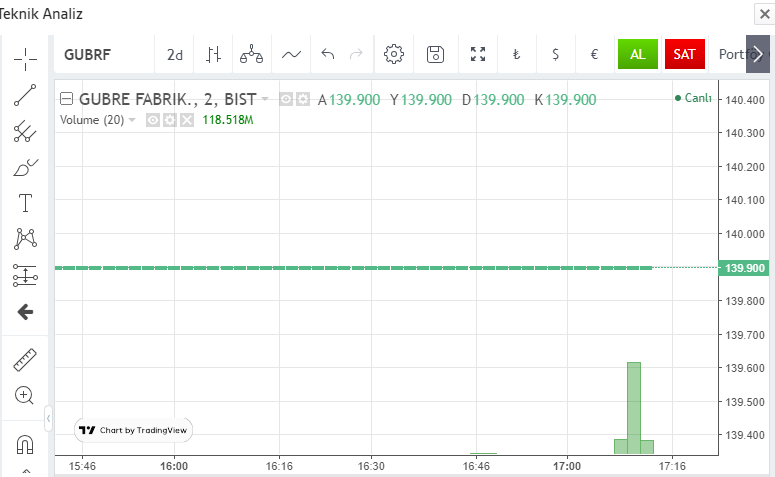The height and width of the screenshot is (477, 775).
Task: Remove the Volume indicator
Action: tap(187, 120)
